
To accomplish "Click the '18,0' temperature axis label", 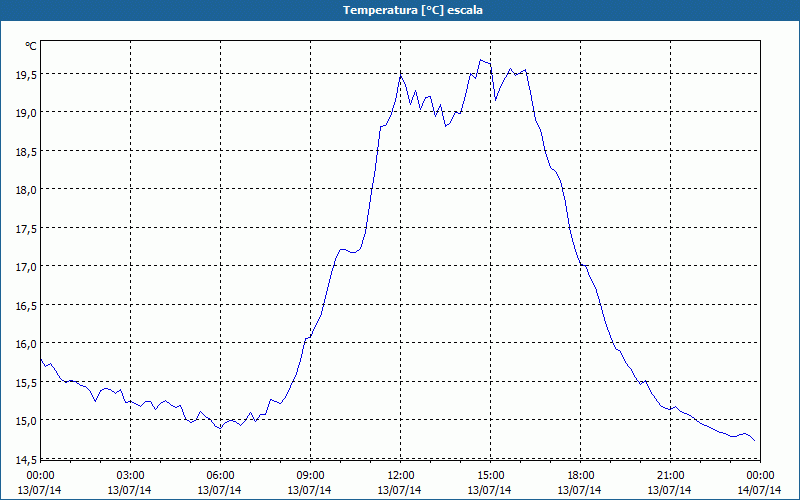I will click(x=26, y=190).
